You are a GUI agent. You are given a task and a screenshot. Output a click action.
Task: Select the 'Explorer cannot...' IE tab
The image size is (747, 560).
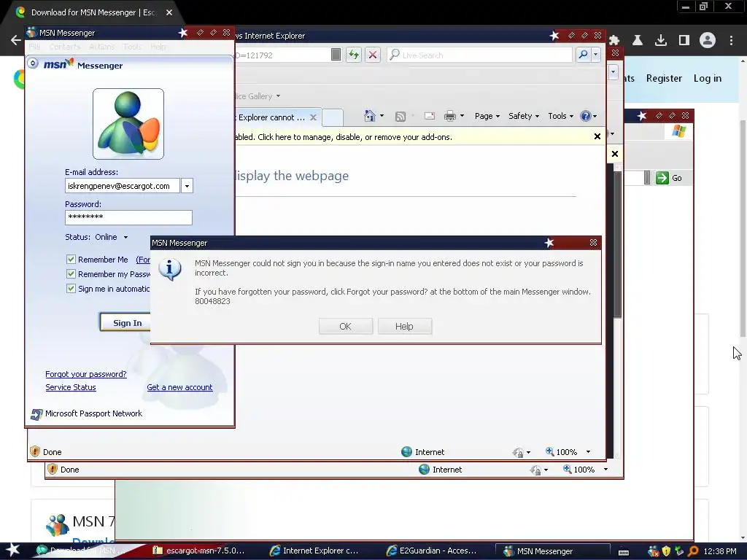271,117
